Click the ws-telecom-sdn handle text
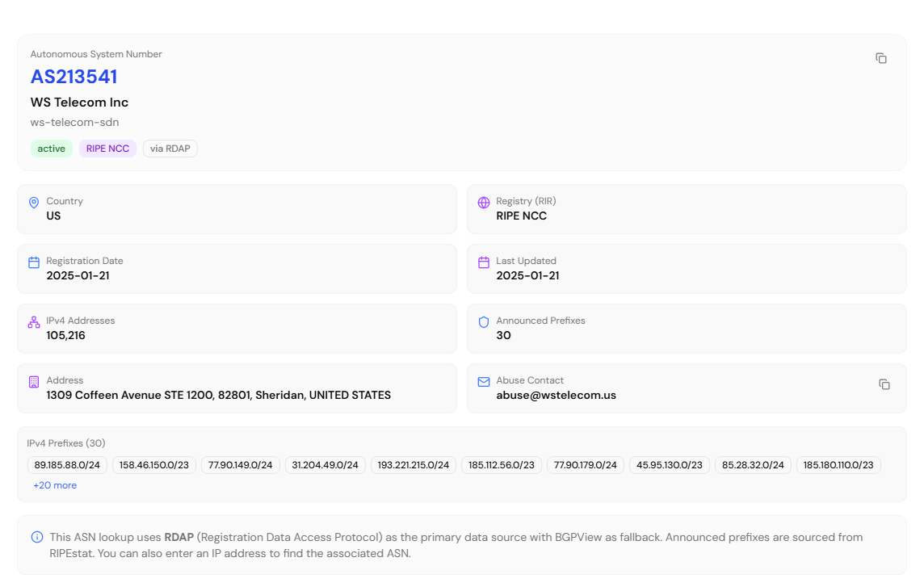 [x=75, y=122]
